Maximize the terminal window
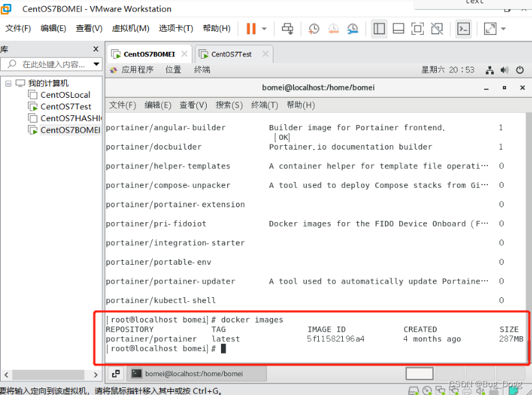The image size is (532, 395). click(x=504, y=88)
